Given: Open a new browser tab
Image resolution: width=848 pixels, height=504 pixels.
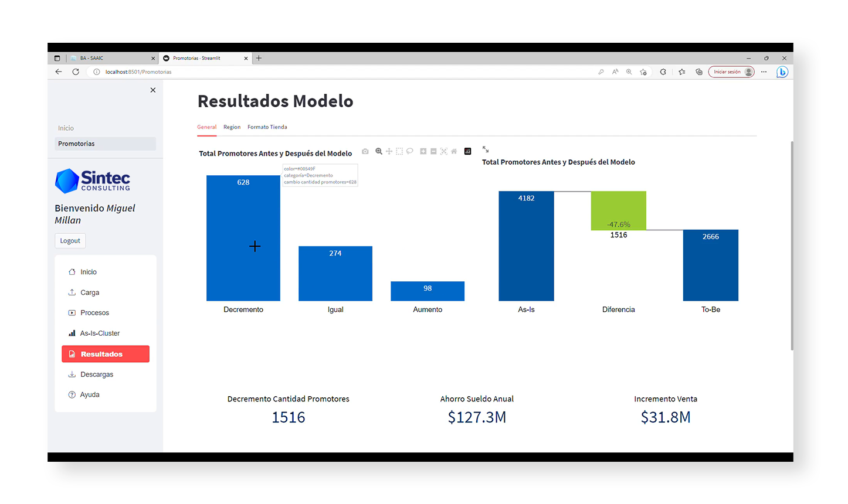Looking at the screenshot, I should (x=259, y=58).
